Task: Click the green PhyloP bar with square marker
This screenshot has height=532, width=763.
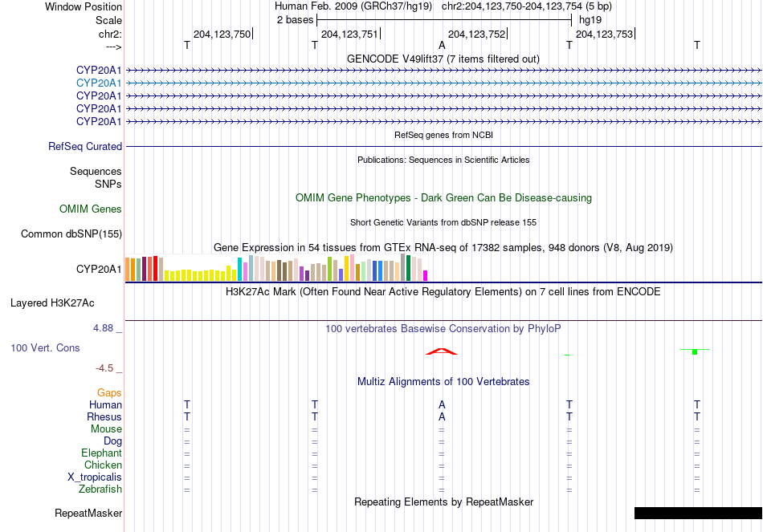Action: (695, 351)
